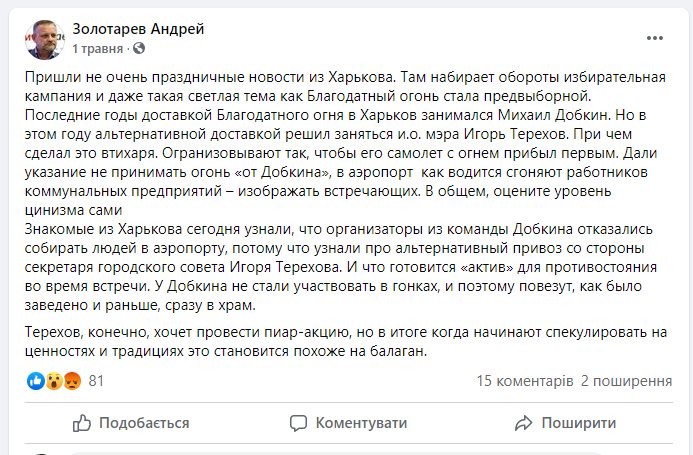Click the speech bubble icon beside Коментувати
The width and height of the screenshot is (693, 455).
[297, 422]
